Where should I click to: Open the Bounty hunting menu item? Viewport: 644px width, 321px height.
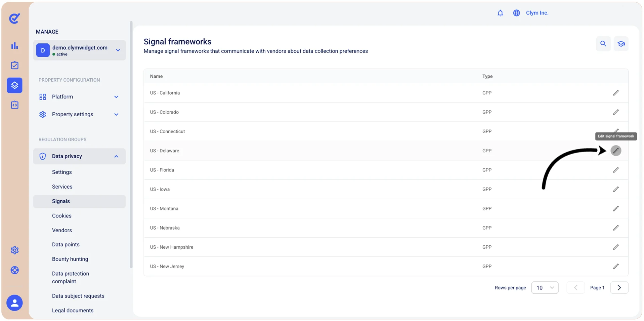click(x=70, y=259)
